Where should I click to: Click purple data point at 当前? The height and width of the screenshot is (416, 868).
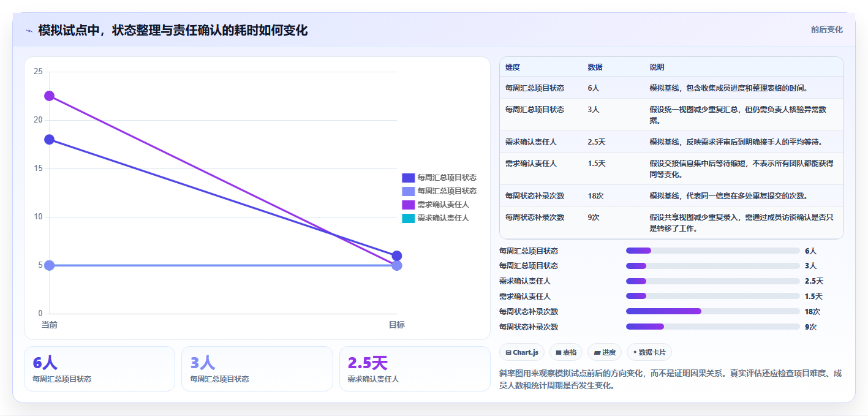49,96
